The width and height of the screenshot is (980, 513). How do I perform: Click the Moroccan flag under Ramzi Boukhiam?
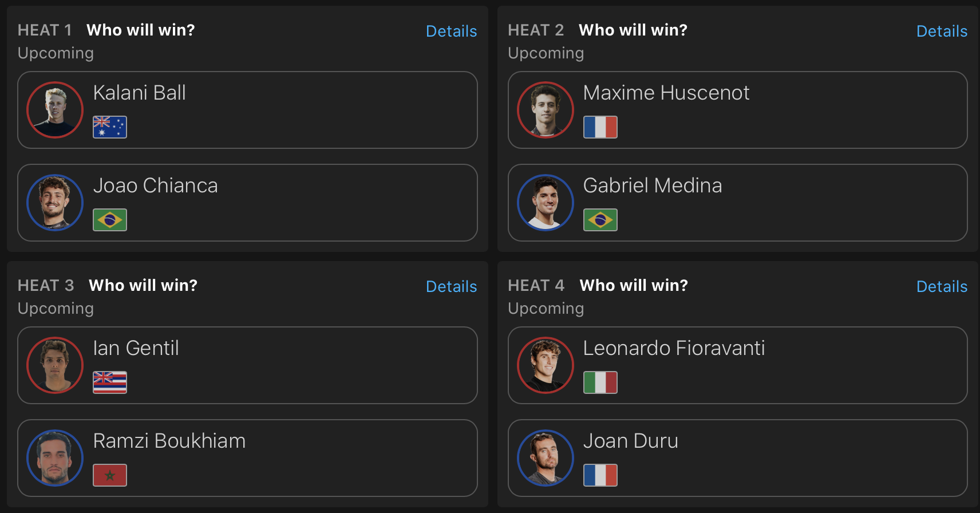(110, 475)
